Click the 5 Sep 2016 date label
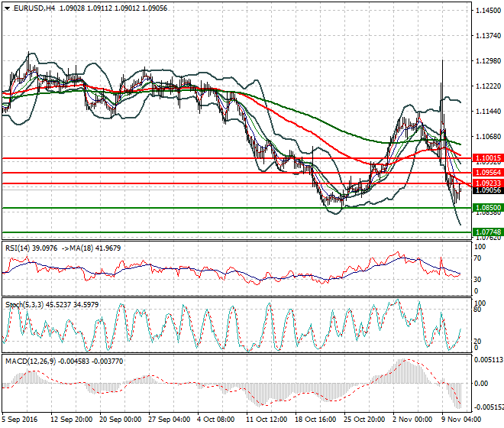This screenshot has width=504, height=428. click(x=20, y=420)
